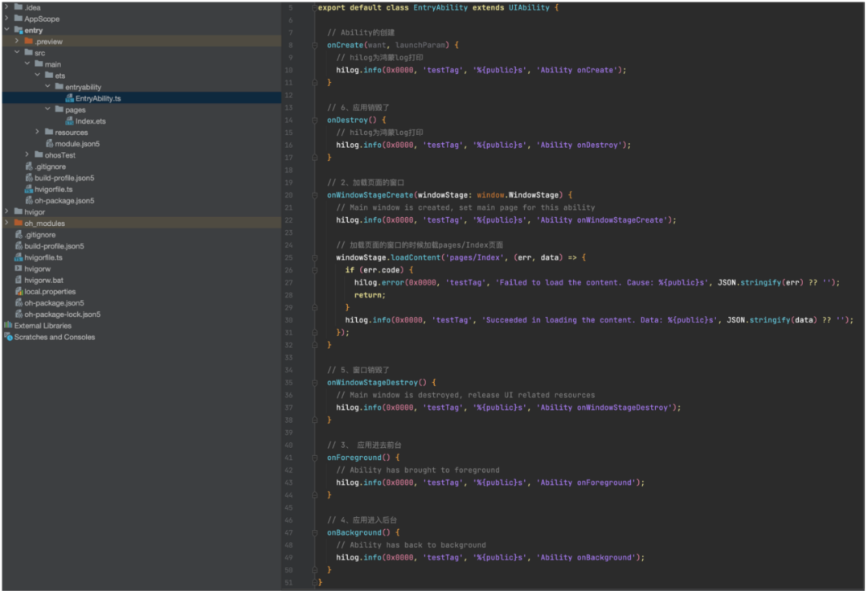Click the UIAbility class name in code
The width and height of the screenshot is (868, 591).
(x=529, y=8)
